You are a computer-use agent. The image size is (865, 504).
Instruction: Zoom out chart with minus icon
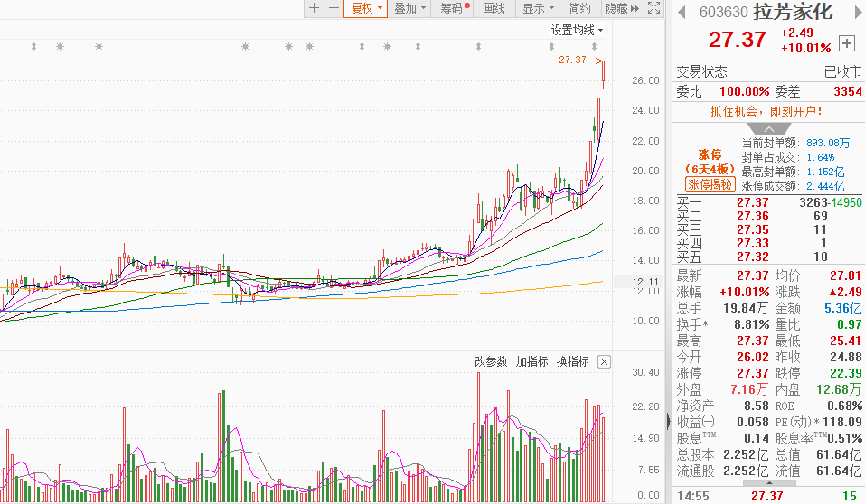(x=334, y=8)
